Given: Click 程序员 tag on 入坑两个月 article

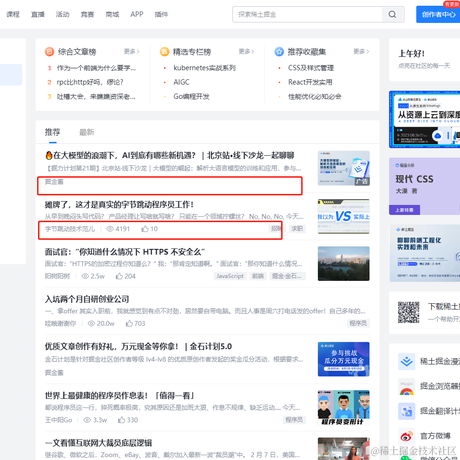Looking at the screenshot, I should pyautogui.click(x=358, y=323).
